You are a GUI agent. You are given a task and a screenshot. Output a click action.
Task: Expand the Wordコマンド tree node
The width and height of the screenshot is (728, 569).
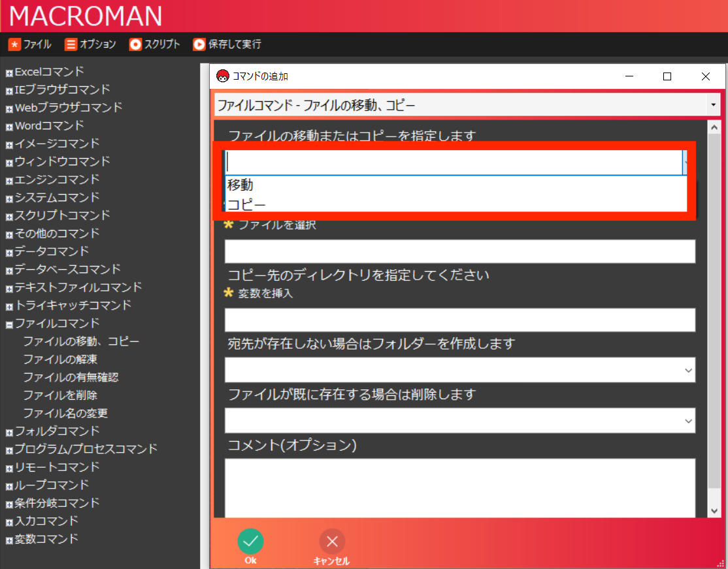[8, 127]
